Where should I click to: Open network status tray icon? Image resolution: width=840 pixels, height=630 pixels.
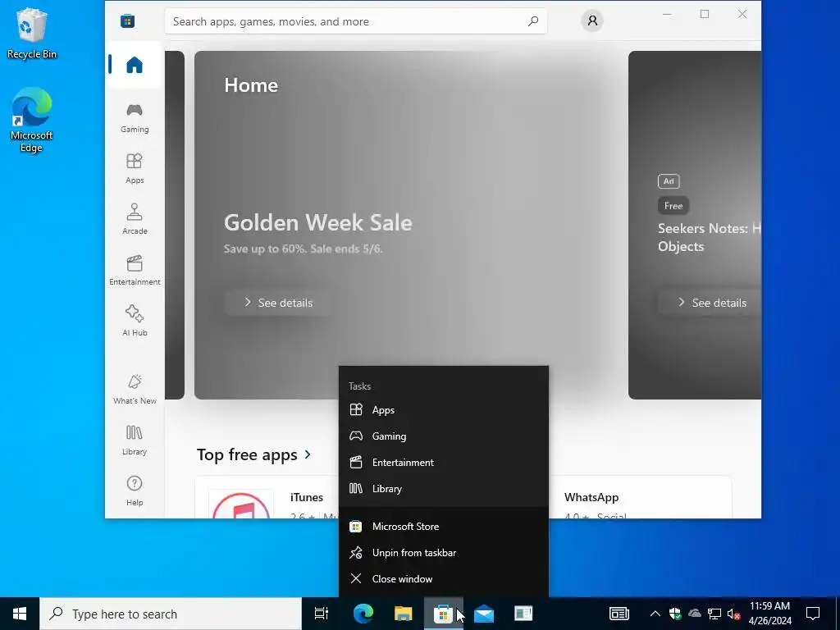coord(714,614)
